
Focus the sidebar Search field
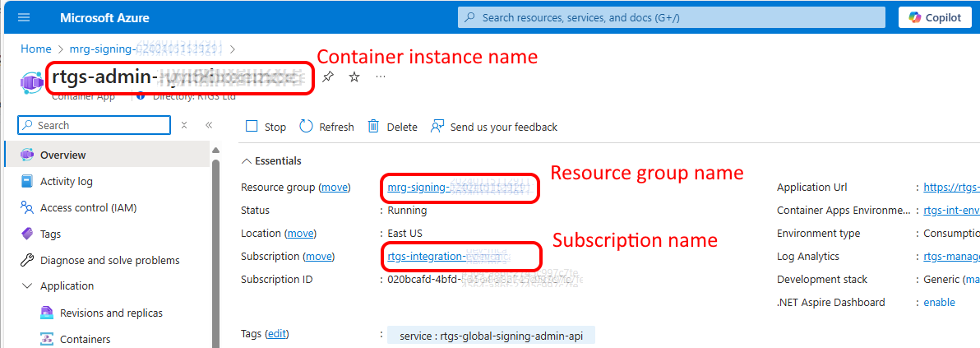(95, 125)
